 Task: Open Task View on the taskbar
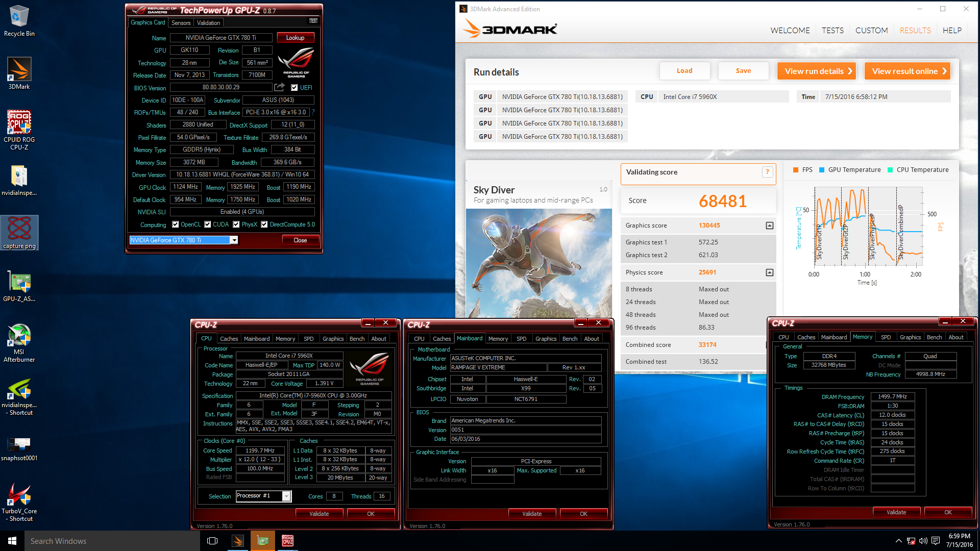click(x=213, y=541)
